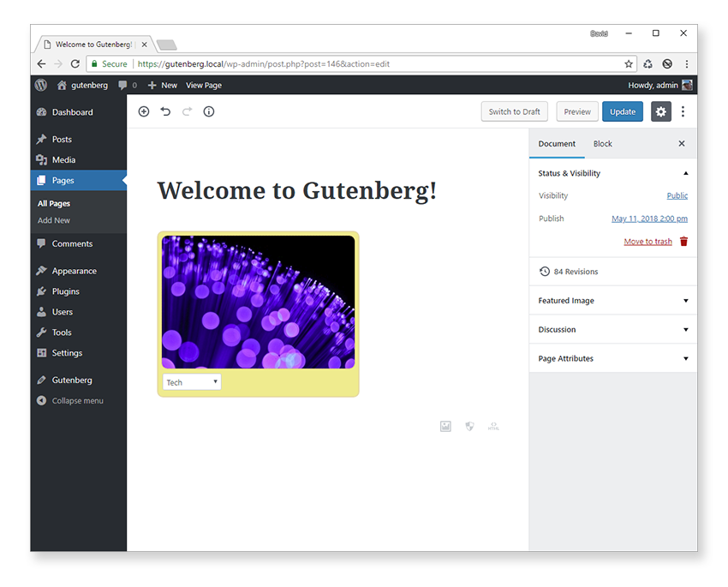Select Add New page submenu item
The height and width of the screenshot is (587, 728).
click(x=54, y=220)
